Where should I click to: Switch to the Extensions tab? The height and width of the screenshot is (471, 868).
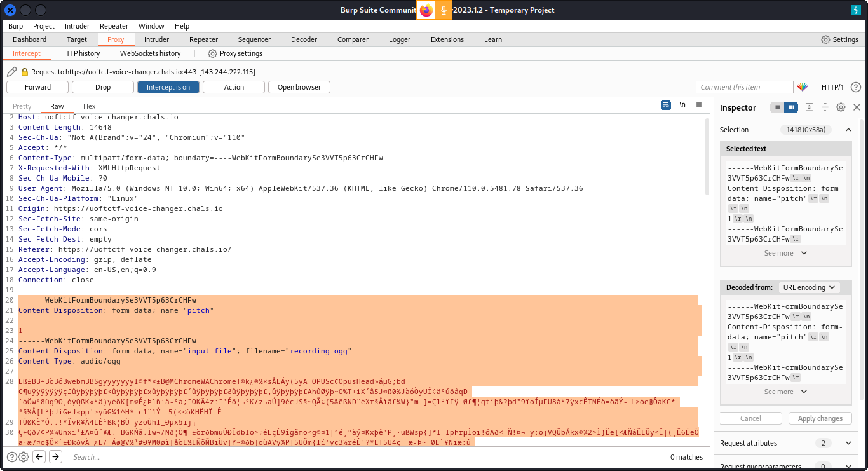point(447,39)
